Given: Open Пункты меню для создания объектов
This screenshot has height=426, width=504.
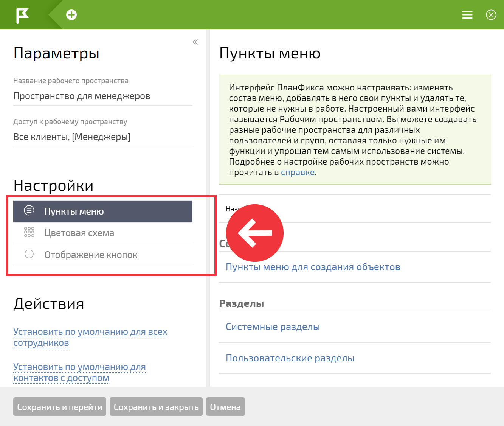Looking at the screenshot, I should pyautogui.click(x=313, y=267).
